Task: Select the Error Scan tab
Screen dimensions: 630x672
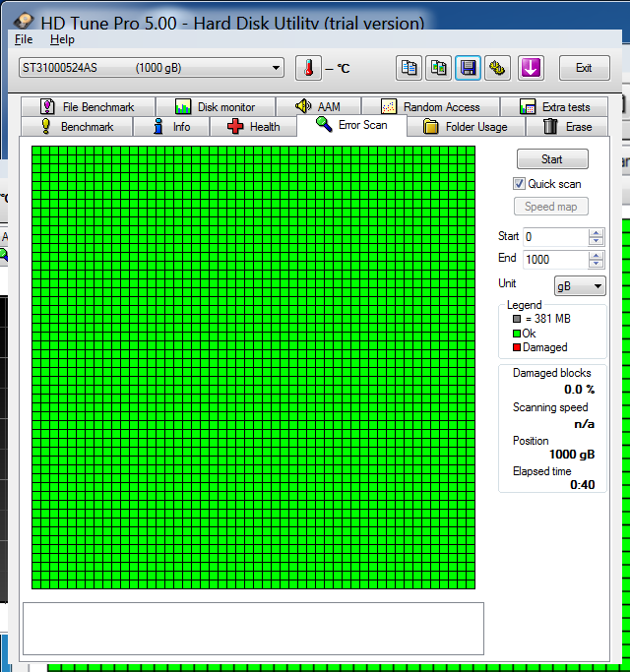Action: click(x=351, y=125)
